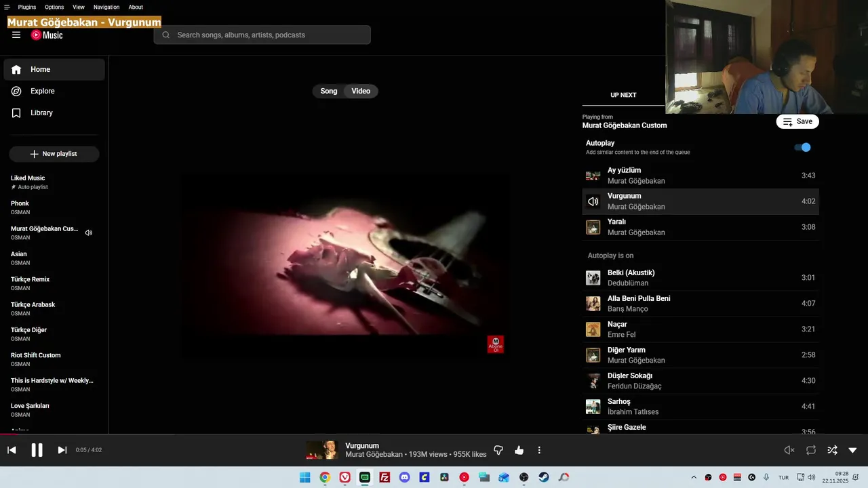
Task: Skip to the next track
Action: coord(62,450)
